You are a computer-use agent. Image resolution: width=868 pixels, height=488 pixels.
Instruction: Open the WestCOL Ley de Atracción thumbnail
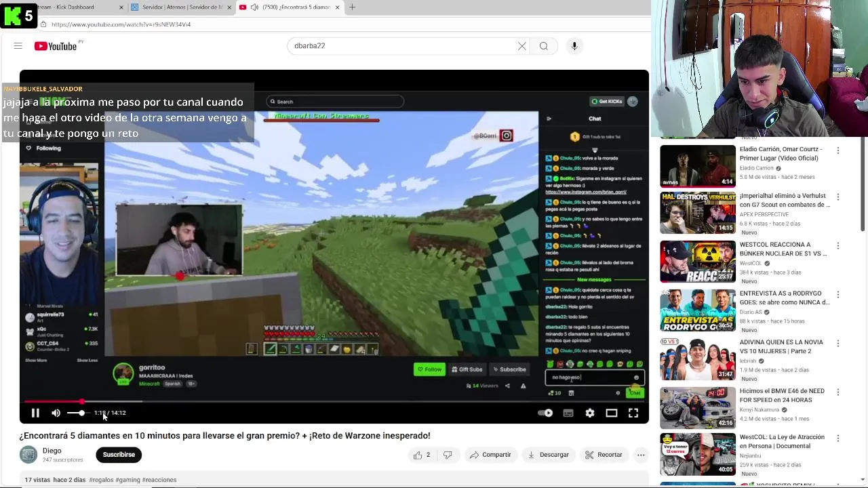[x=698, y=454]
